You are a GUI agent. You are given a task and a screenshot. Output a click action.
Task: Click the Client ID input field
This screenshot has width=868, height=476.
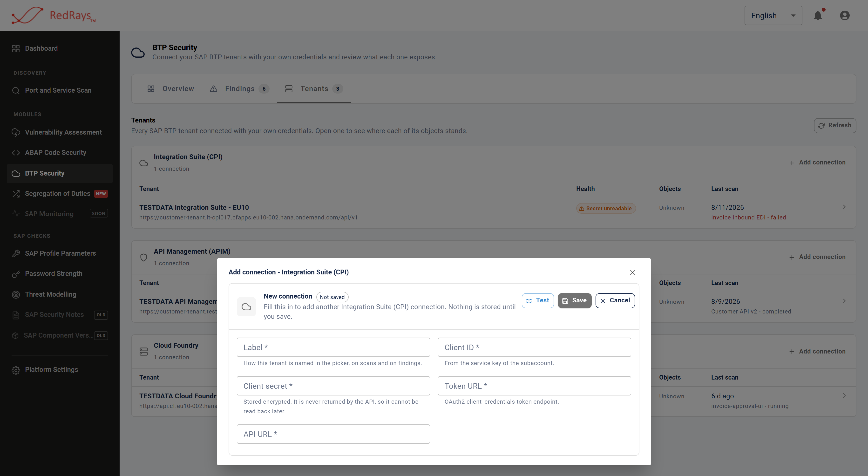pos(534,347)
